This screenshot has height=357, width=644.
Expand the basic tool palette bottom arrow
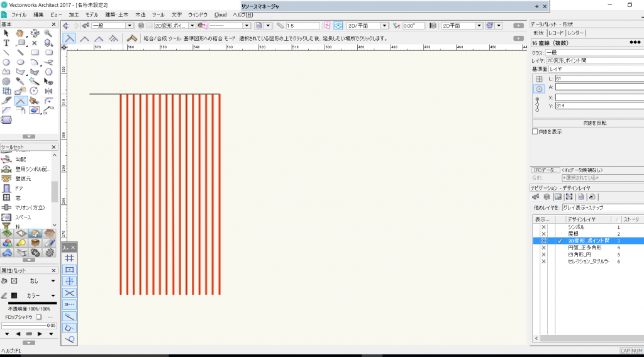[x=29, y=136]
